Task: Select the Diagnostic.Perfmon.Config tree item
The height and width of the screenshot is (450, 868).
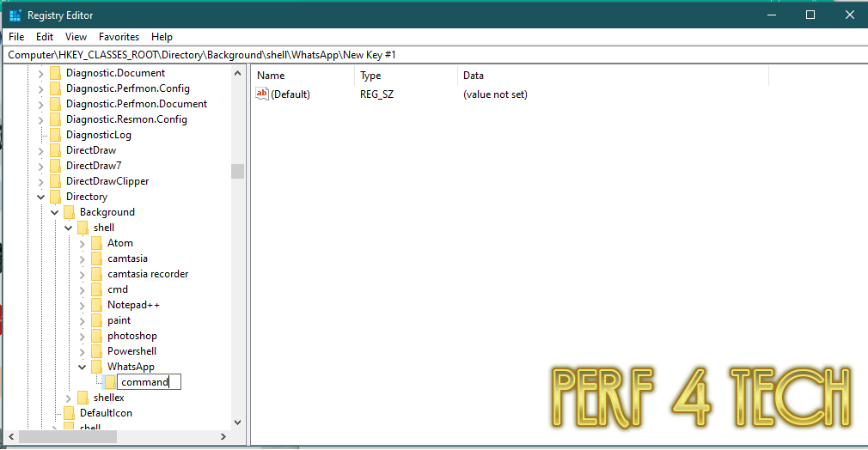Action: pyautogui.click(x=128, y=88)
